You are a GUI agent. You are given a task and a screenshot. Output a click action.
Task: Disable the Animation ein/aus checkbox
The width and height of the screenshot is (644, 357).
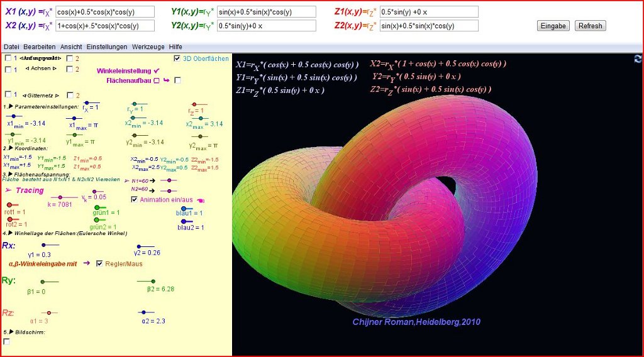click(135, 200)
